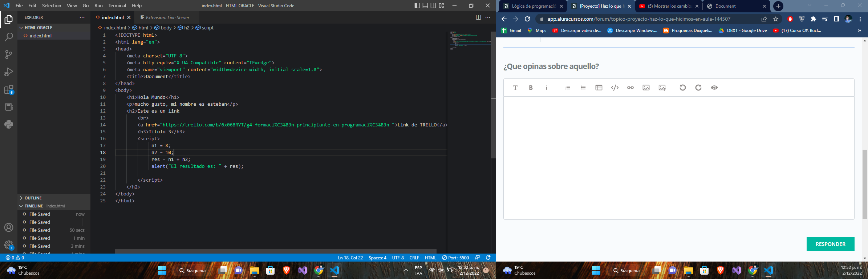Screen dimensions: 868x279
Task: Open the Selection menu
Action: tap(52, 5)
